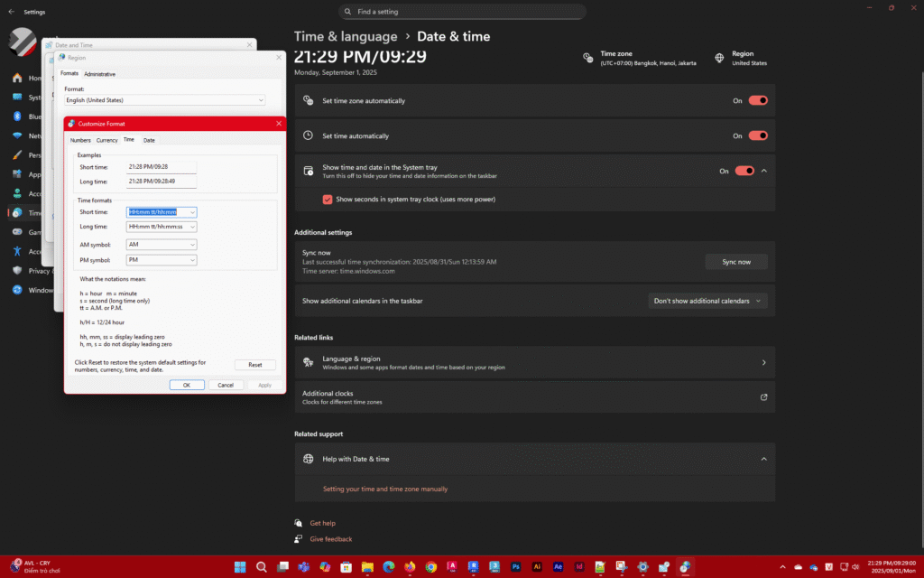The height and width of the screenshot is (578, 924).
Task: Click the Sync now button
Action: tap(735, 262)
